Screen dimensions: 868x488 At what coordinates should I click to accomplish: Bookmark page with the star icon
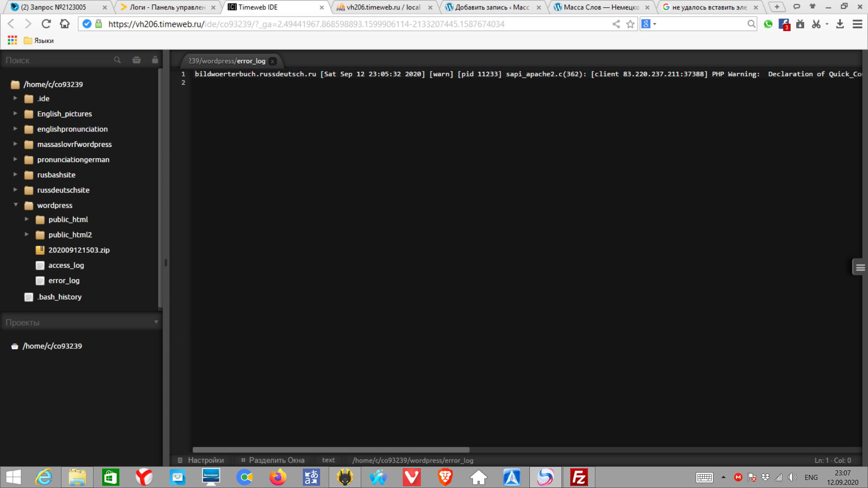630,24
